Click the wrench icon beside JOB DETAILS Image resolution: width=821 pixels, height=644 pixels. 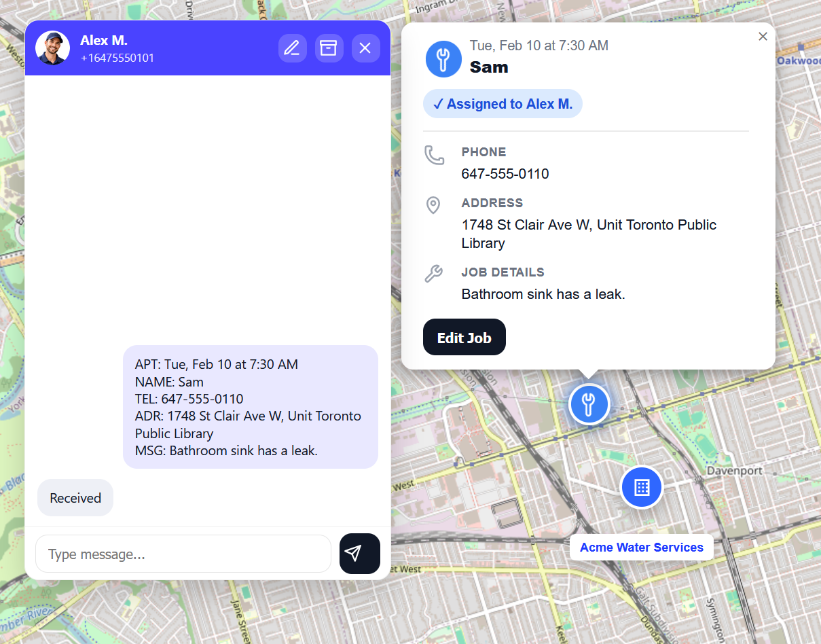point(434,274)
